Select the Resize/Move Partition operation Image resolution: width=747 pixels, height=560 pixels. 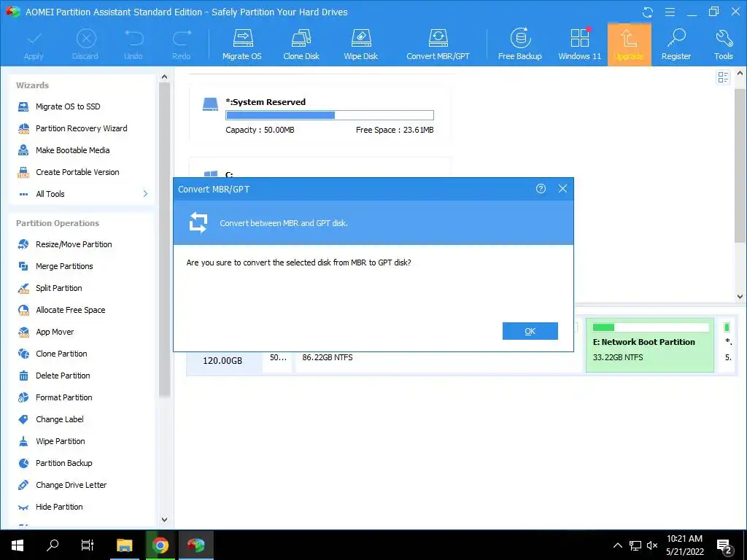click(x=74, y=244)
